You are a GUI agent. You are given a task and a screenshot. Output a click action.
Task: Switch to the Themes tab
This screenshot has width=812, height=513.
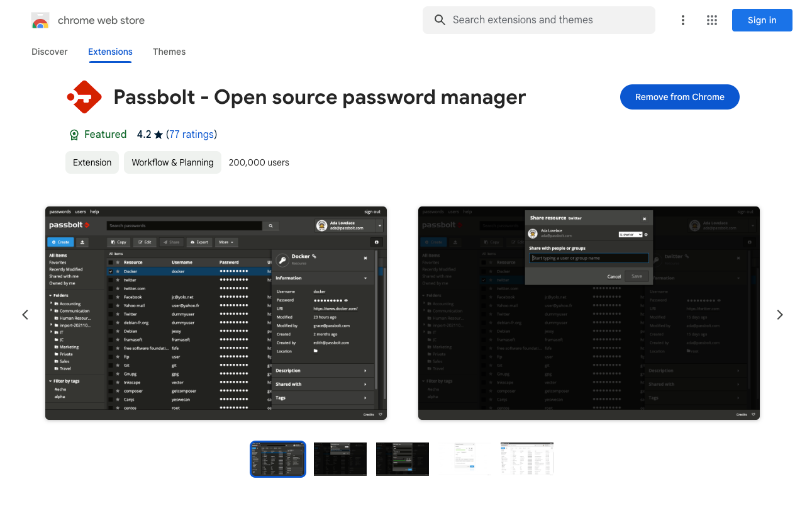(x=169, y=52)
